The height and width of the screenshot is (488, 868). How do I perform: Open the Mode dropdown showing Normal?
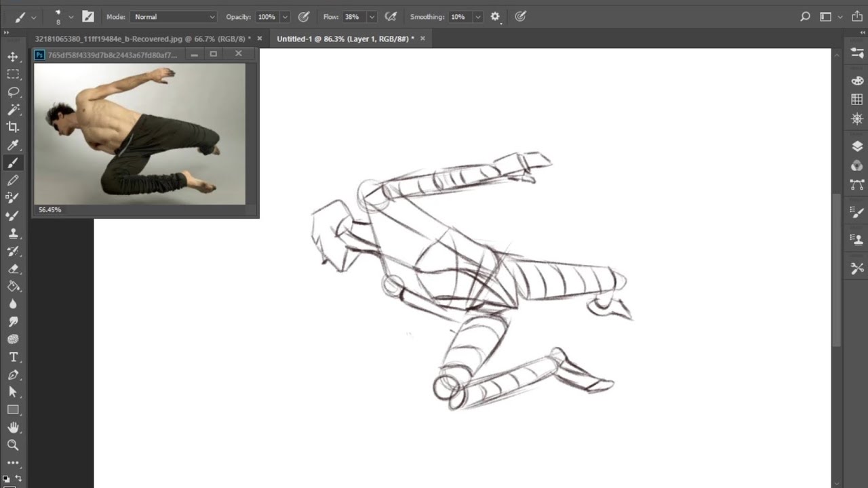pos(174,17)
